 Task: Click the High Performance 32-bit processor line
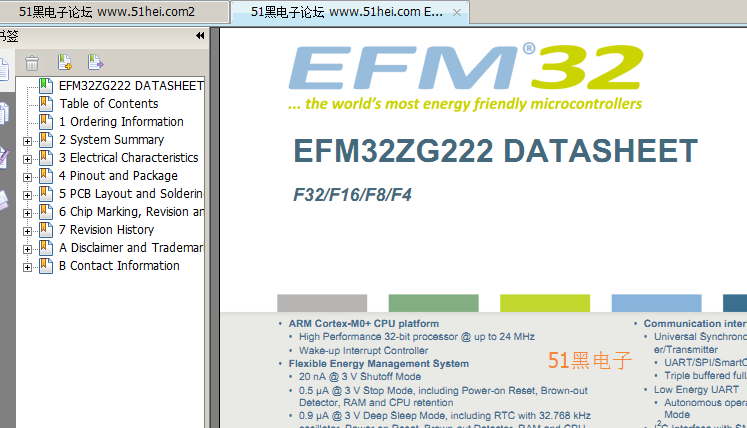pos(417,337)
